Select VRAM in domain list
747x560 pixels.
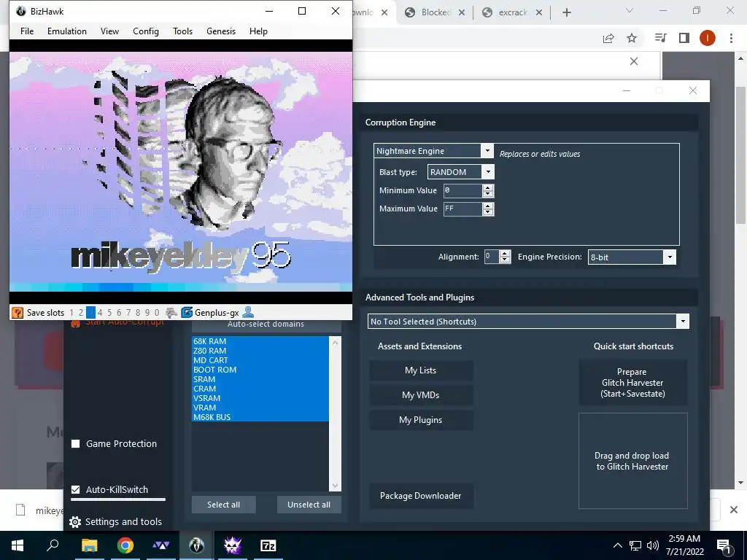[x=260, y=408]
